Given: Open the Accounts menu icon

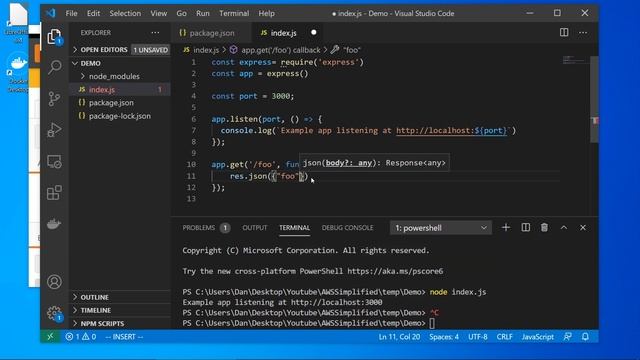Looking at the screenshot, I should pyautogui.click(x=54, y=282).
